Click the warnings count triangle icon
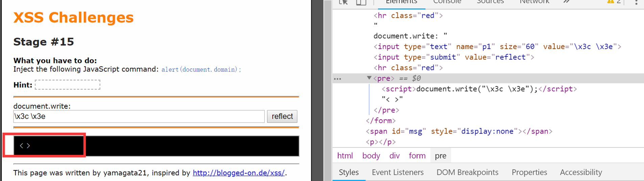Viewport: 644px width, 181px height. pos(610,2)
